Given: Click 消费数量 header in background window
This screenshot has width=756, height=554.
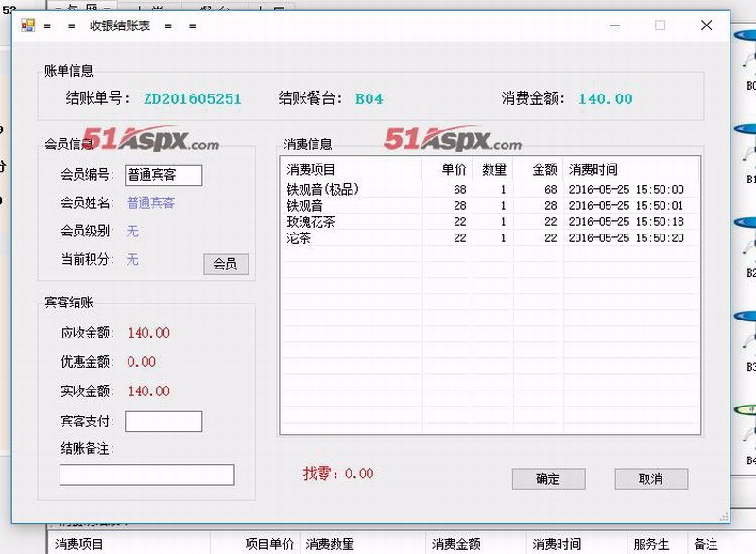Looking at the screenshot, I should [330, 545].
